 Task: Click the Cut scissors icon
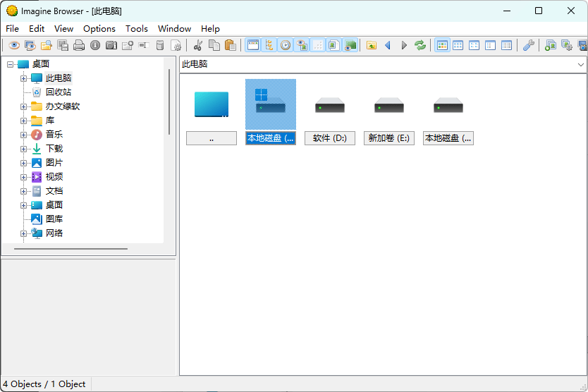[x=198, y=45]
